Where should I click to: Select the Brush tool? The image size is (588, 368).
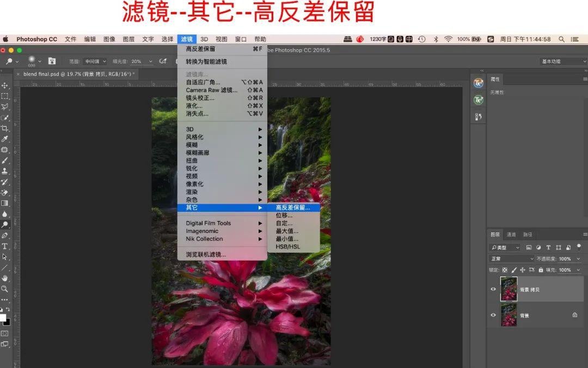tap(4, 161)
